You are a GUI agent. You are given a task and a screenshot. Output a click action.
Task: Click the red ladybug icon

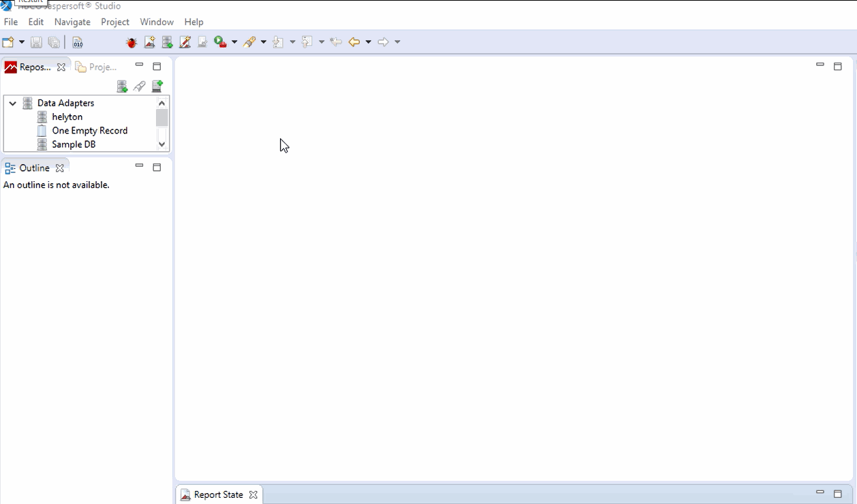[x=131, y=42]
